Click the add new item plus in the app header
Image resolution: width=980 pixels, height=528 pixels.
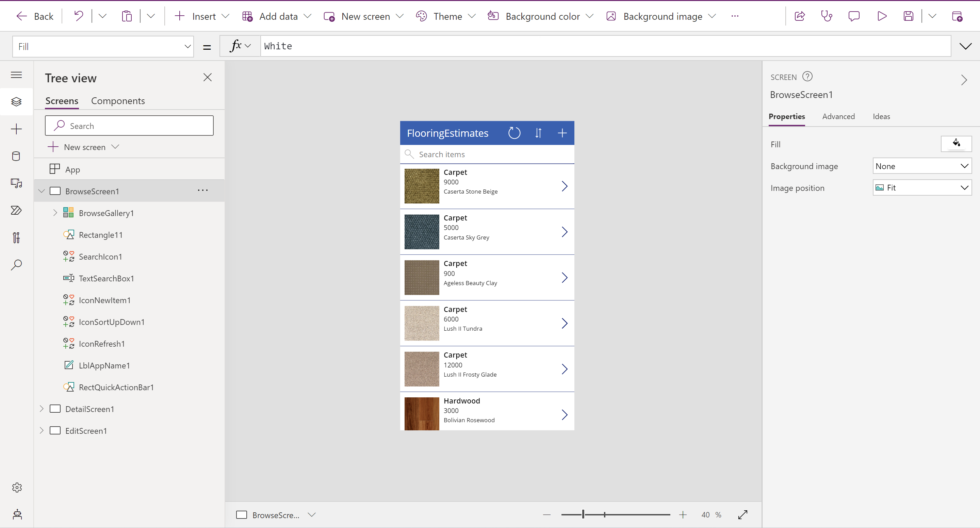click(x=562, y=133)
